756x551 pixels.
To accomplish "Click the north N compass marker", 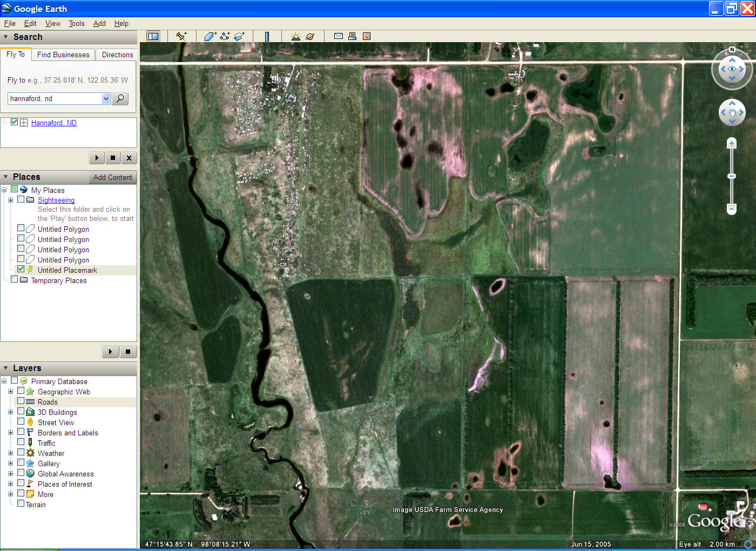I will click(x=732, y=50).
